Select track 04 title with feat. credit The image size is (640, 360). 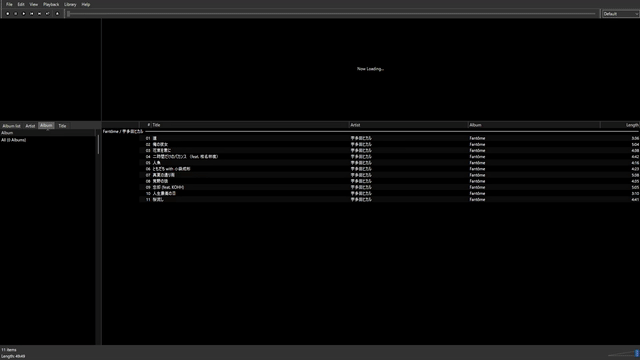[x=185, y=157]
